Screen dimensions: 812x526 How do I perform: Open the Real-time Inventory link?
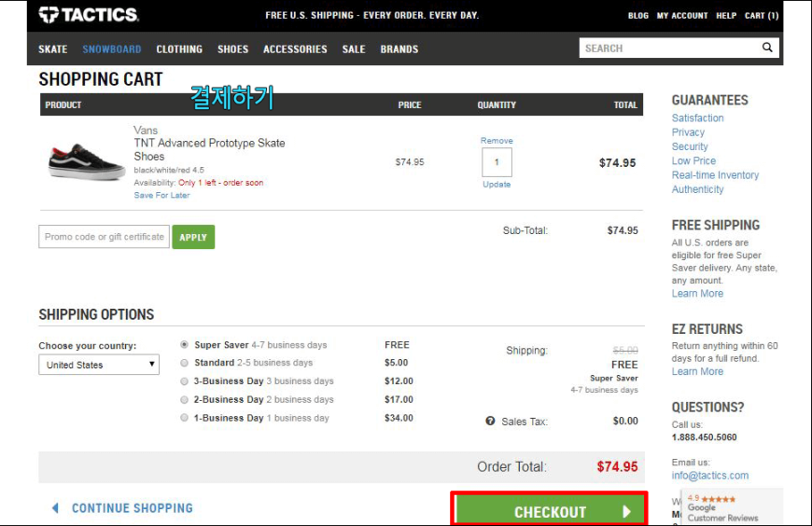tap(715, 175)
